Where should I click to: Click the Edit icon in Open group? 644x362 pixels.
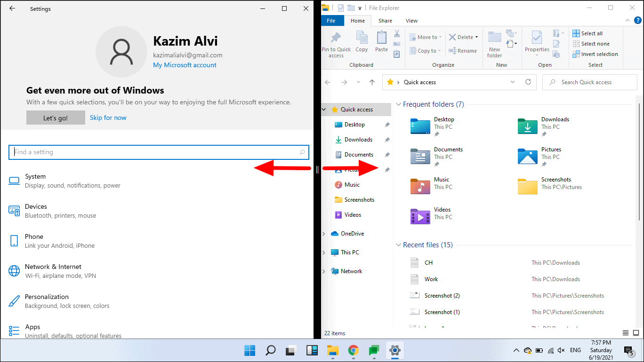[556, 44]
